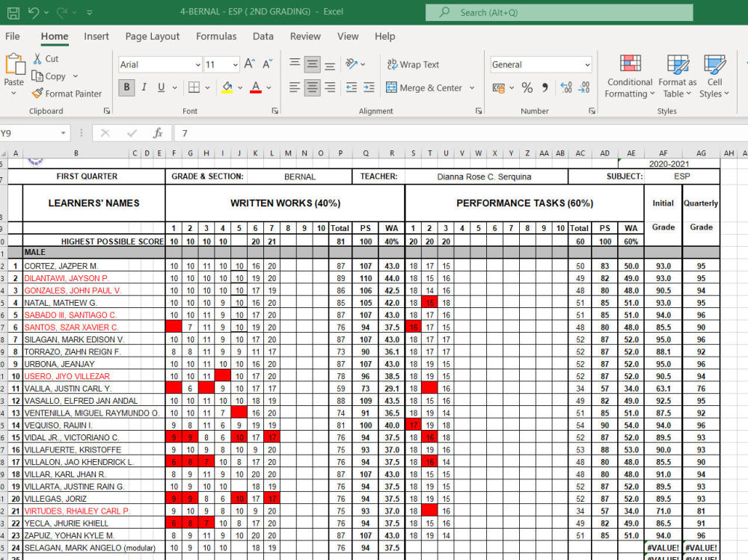The image size is (748, 560).
Task: Click Increase Font Size icon
Action: (x=250, y=64)
